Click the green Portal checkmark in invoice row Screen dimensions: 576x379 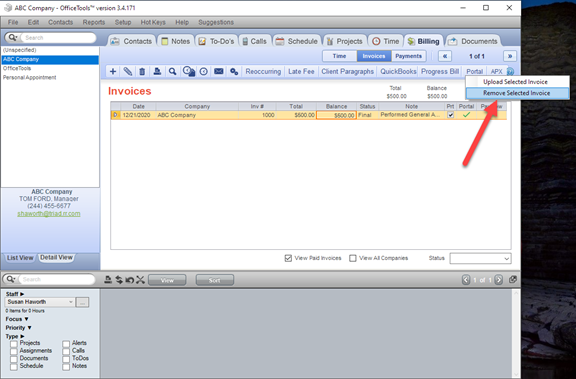point(466,115)
